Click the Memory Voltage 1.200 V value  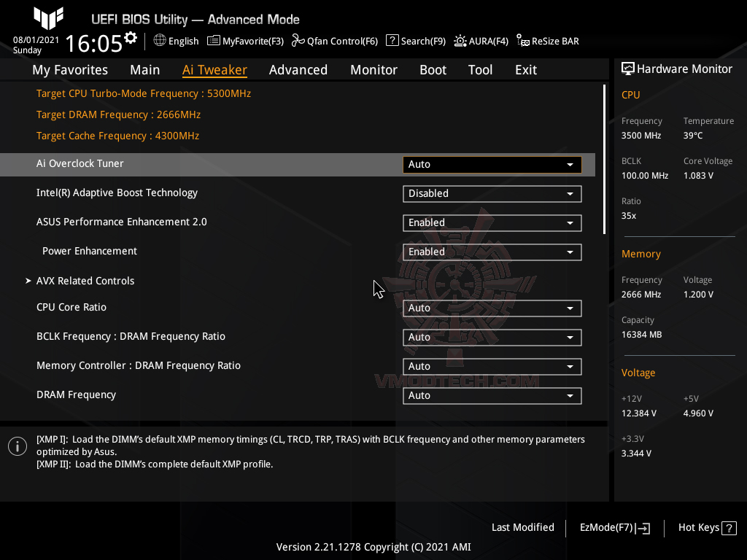point(698,295)
